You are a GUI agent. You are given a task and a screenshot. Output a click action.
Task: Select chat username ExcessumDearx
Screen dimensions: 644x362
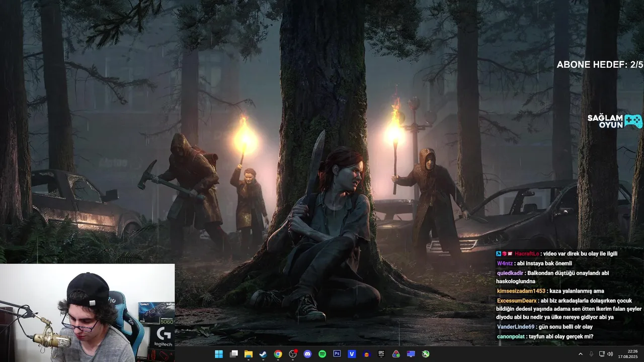517,301
